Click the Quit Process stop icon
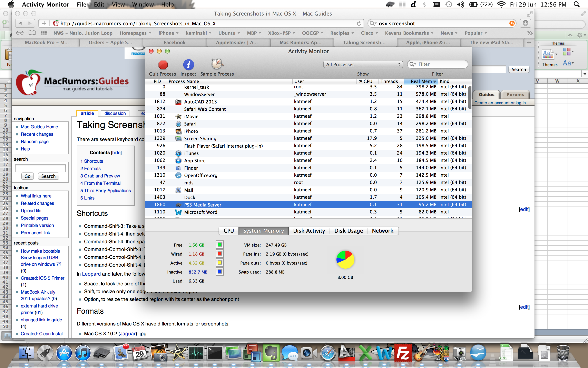 click(x=163, y=65)
